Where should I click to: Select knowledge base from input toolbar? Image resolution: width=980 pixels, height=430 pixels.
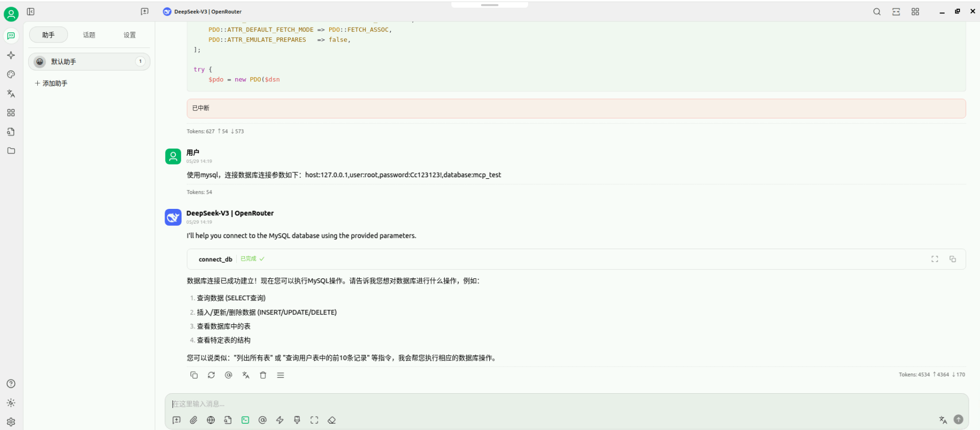coord(228,420)
